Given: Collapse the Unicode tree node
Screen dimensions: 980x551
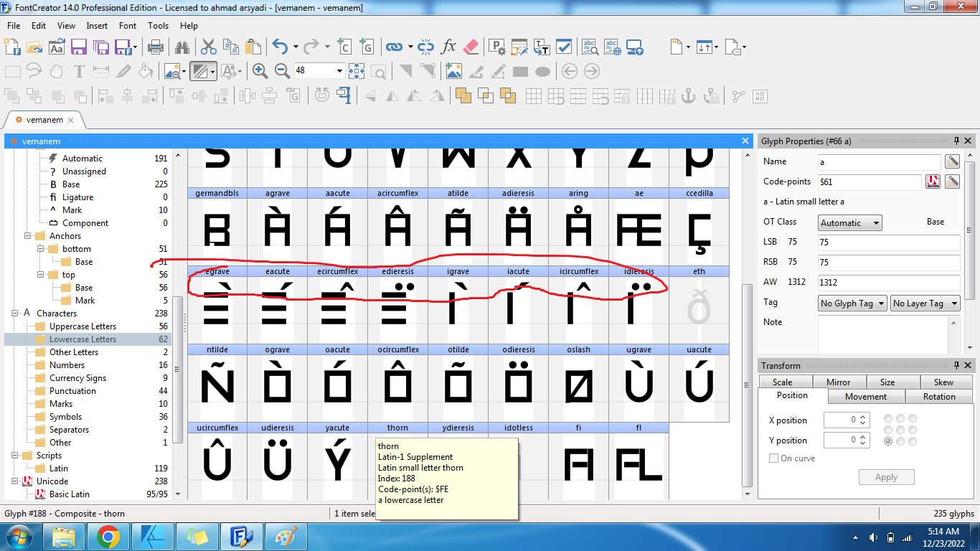Looking at the screenshot, I should click(x=15, y=481).
